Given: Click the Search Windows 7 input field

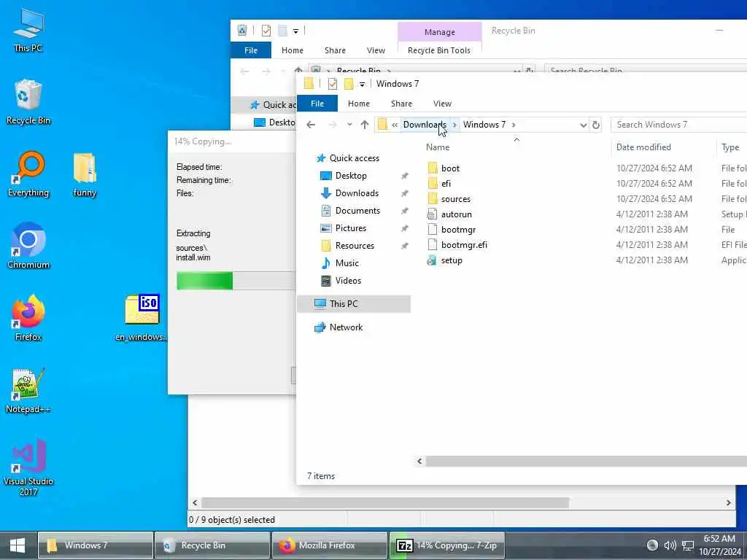Looking at the screenshot, I should pos(679,125).
